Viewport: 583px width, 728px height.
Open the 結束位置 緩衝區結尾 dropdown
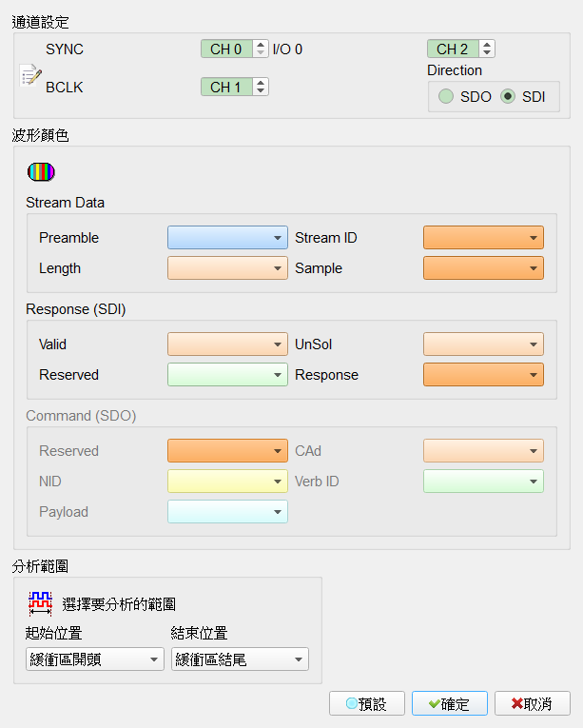(240, 659)
